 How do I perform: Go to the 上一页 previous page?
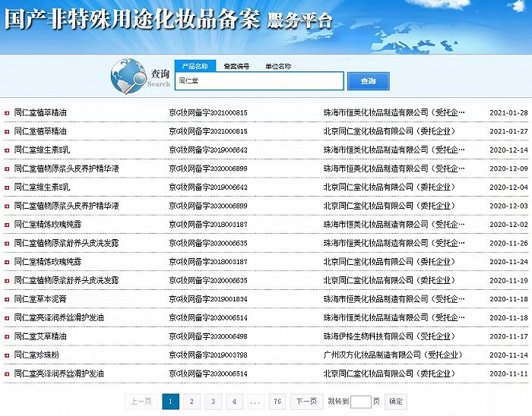(141, 402)
